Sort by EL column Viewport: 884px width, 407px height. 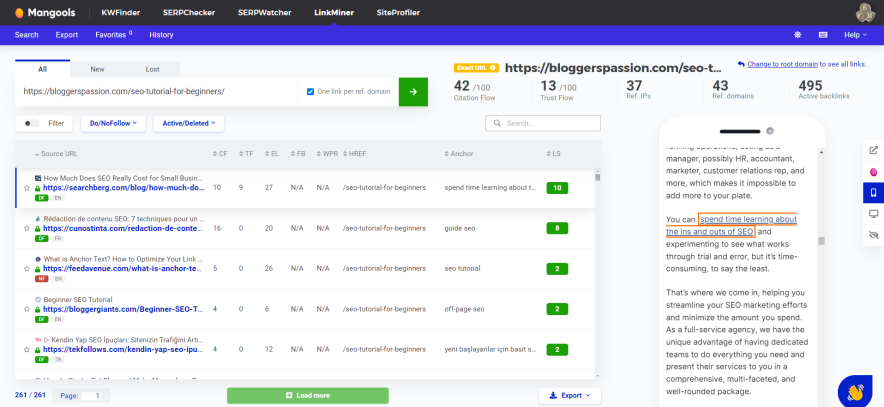tap(271, 154)
